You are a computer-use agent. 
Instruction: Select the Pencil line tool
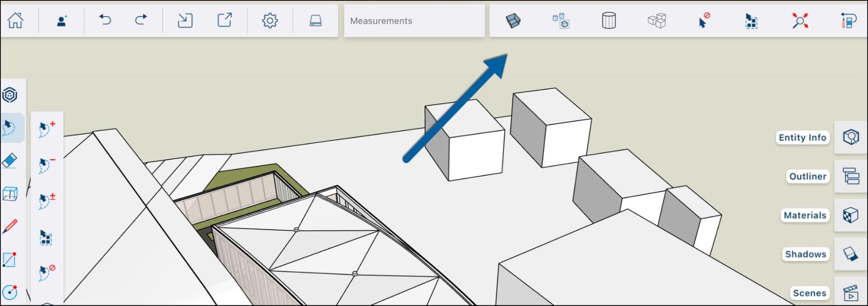point(10,227)
